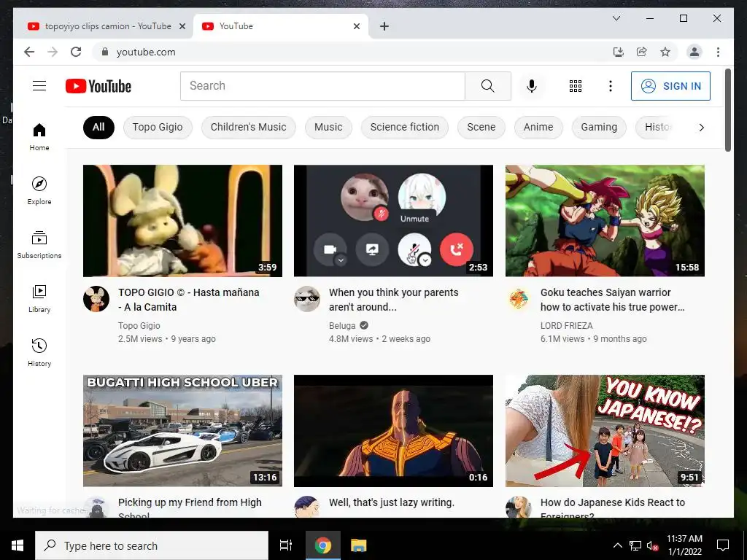This screenshot has height=560, width=747.
Task: Open the YouTube settings three-dot menu
Action: pyautogui.click(x=611, y=86)
